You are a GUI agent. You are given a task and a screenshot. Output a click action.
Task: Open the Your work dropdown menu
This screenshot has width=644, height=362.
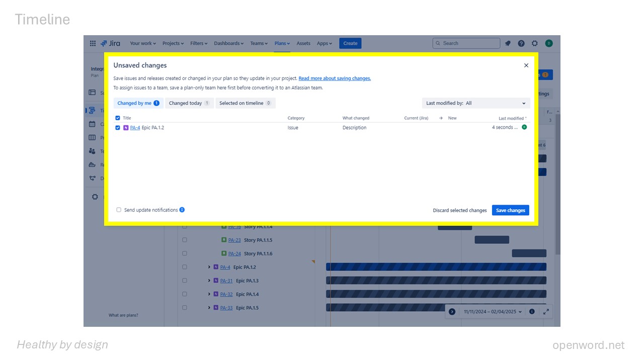(x=143, y=43)
